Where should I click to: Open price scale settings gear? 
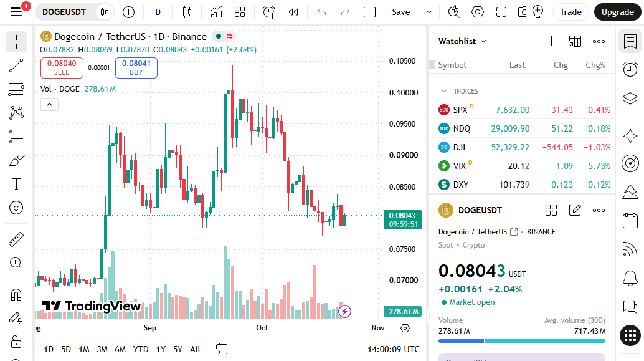pos(405,328)
